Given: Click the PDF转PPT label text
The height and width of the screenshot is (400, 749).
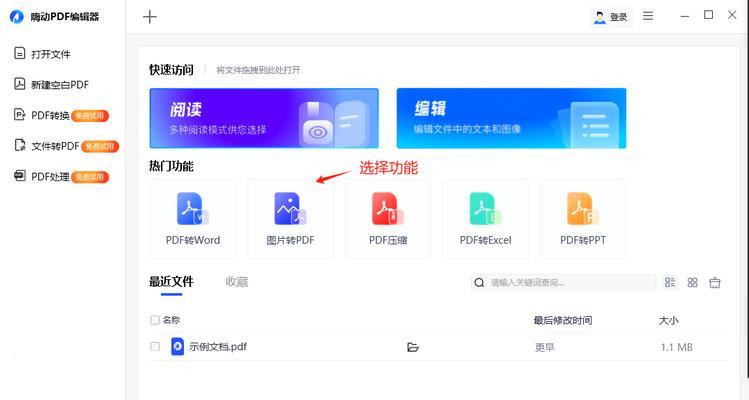Looking at the screenshot, I should pos(583,240).
